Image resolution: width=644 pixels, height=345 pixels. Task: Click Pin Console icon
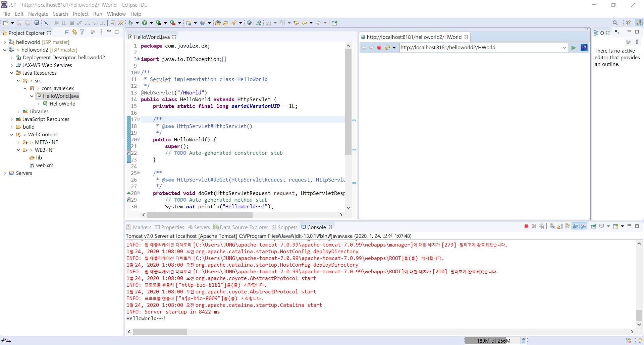point(594,226)
